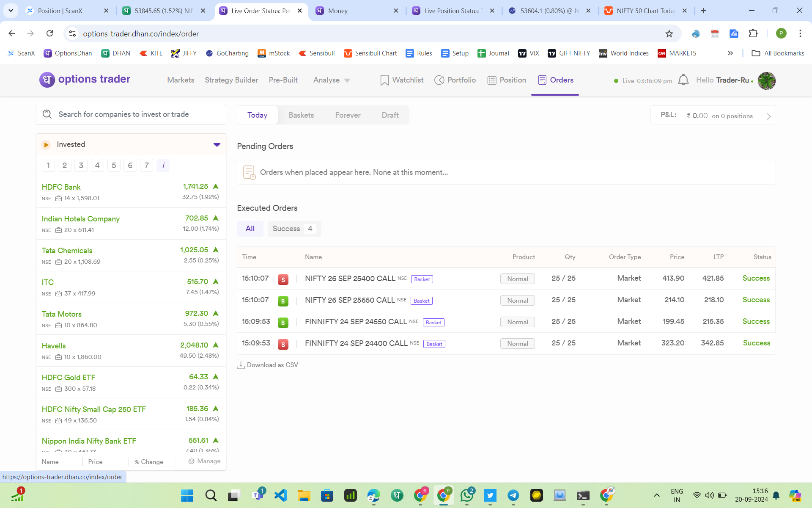This screenshot has width=812, height=508.
Task: Click the green B buy badge for NIFTY 25650 CALL
Action: coord(283,301)
